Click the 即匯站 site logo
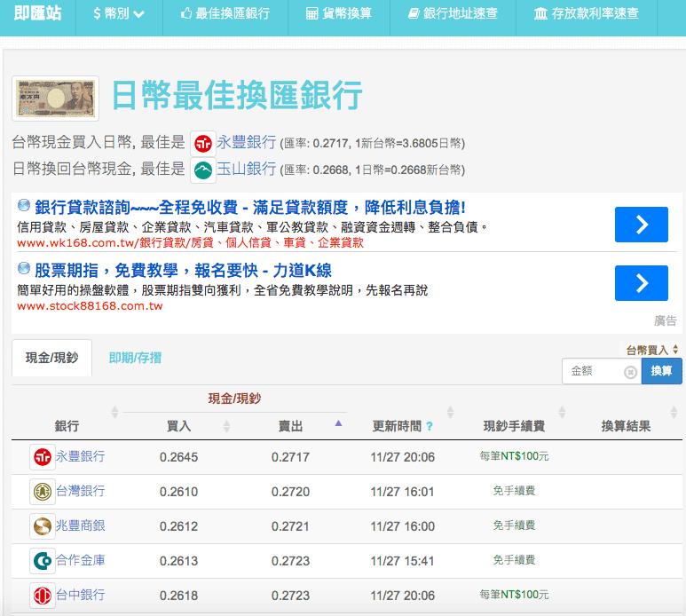 37,13
